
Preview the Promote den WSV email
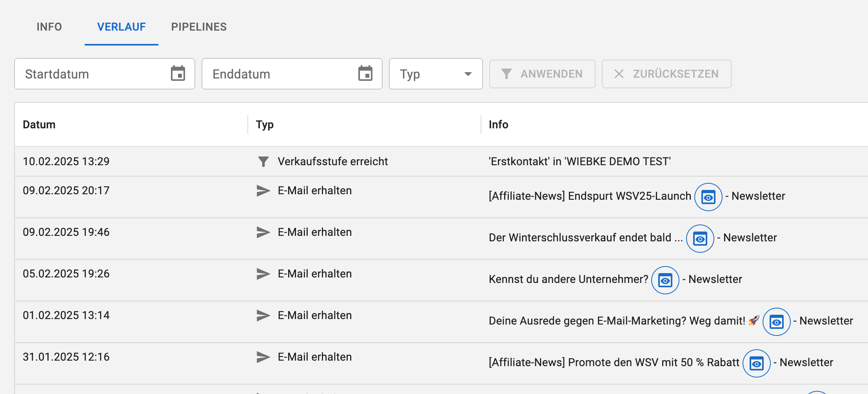(757, 363)
